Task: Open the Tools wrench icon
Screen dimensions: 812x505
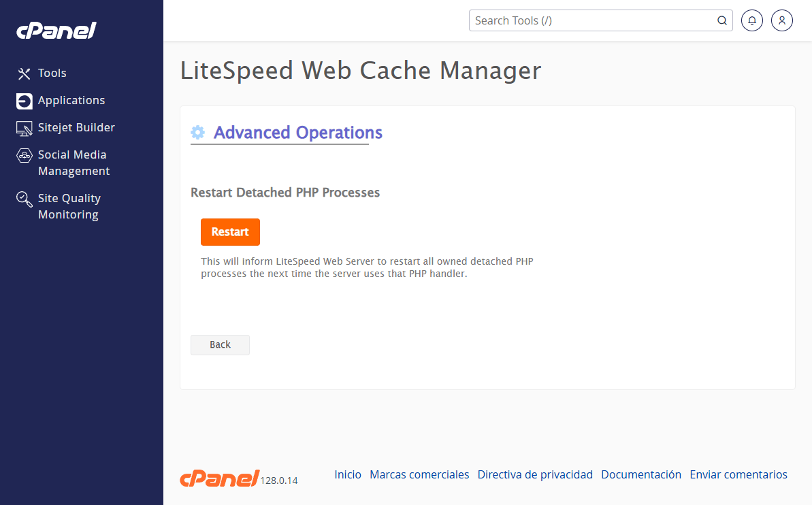Action: 24,74
